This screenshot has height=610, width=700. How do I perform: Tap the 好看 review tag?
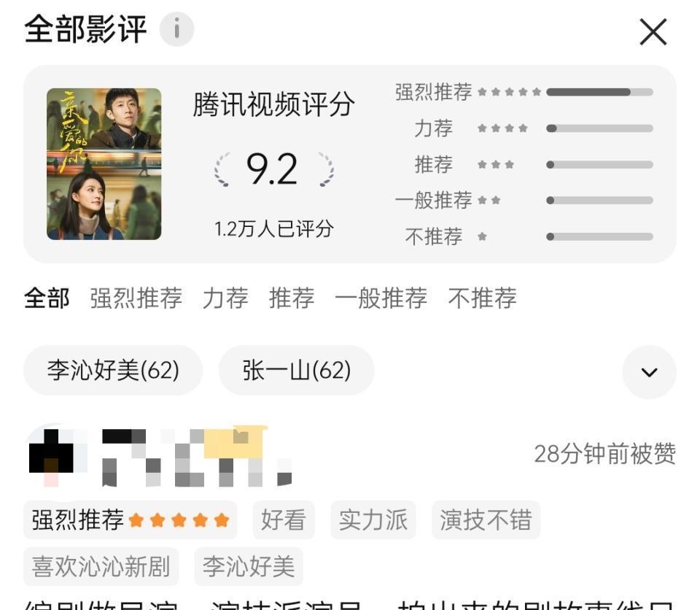point(284,520)
